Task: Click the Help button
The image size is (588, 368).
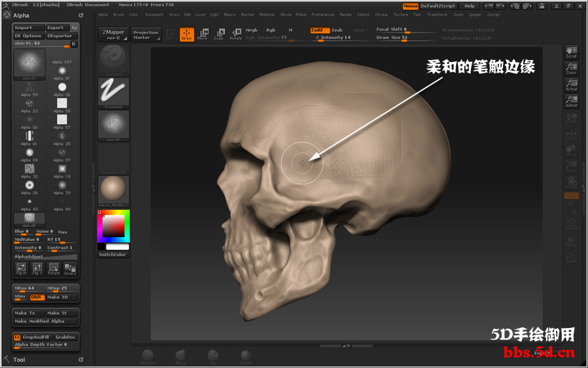Action: [470, 6]
